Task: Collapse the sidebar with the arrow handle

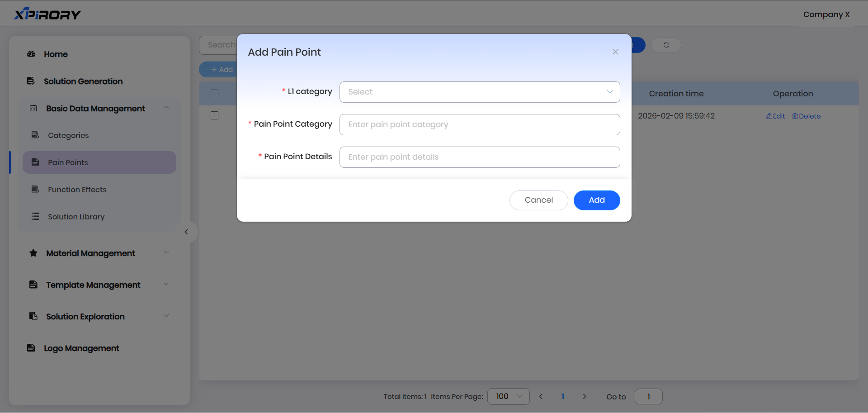Action: click(186, 232)
